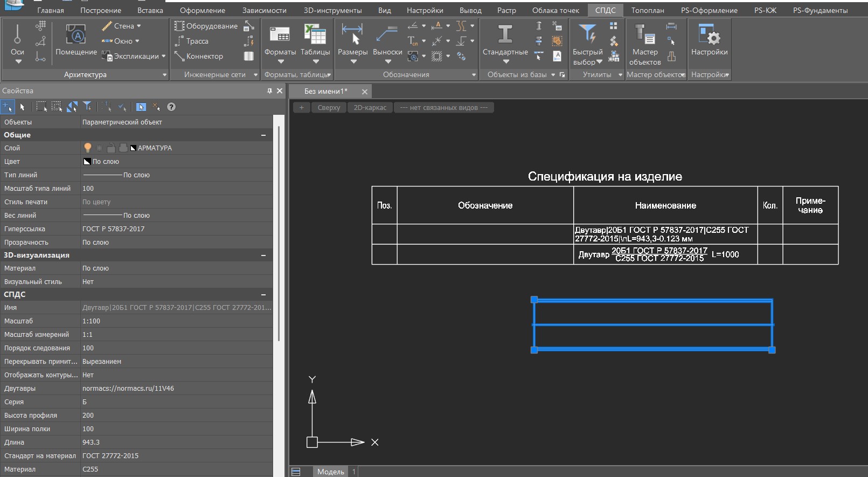The image size is (868, 477).
Task: Collapse the Общие properties section
Action: pos(263,135)
